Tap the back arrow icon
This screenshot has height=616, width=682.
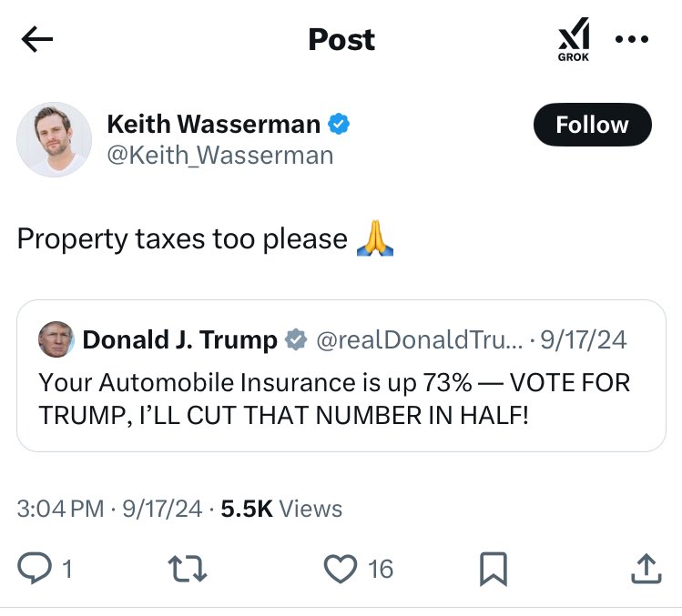point(37,39)
